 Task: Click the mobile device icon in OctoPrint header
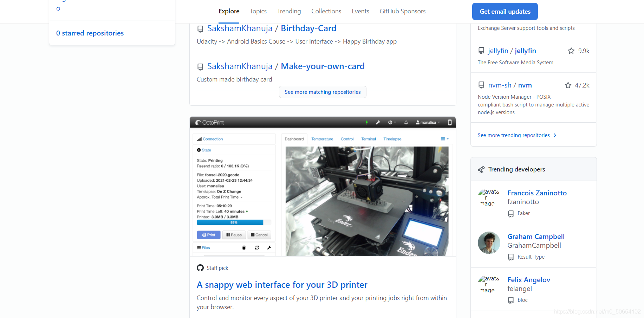450,122
